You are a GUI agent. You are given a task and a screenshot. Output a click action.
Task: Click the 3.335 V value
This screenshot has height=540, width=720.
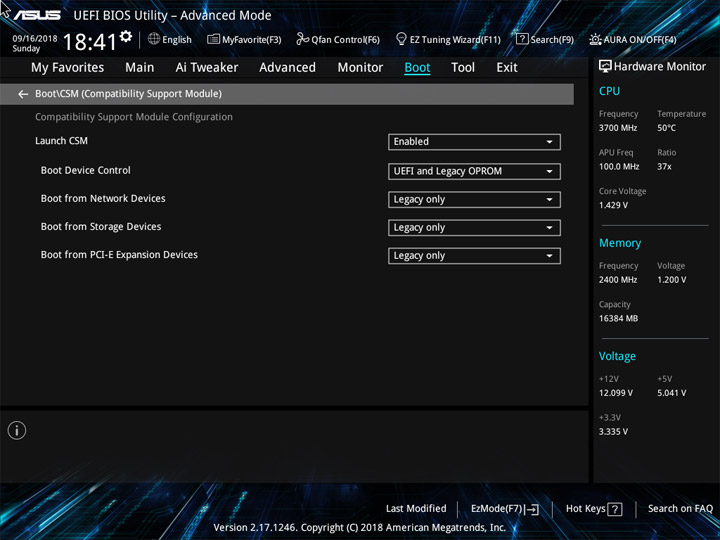pyautogui.click(x=613, y=432)
